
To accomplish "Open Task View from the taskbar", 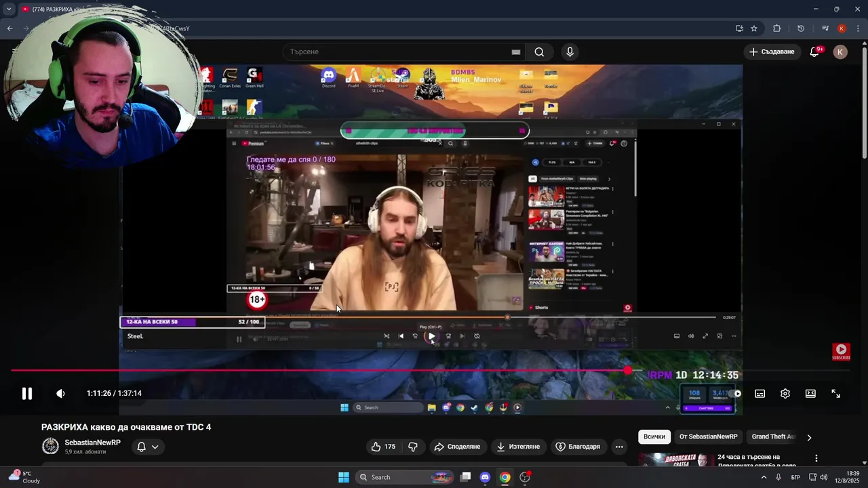I will tap(465, 477).
